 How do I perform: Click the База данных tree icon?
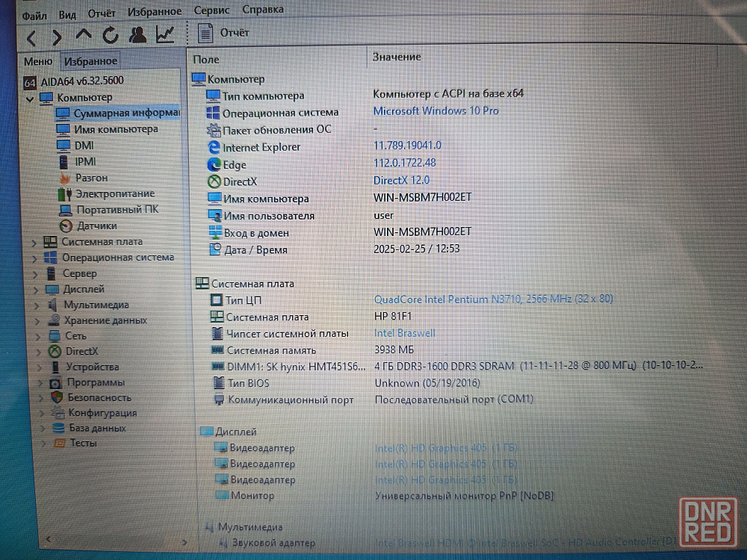pos(58,428)
